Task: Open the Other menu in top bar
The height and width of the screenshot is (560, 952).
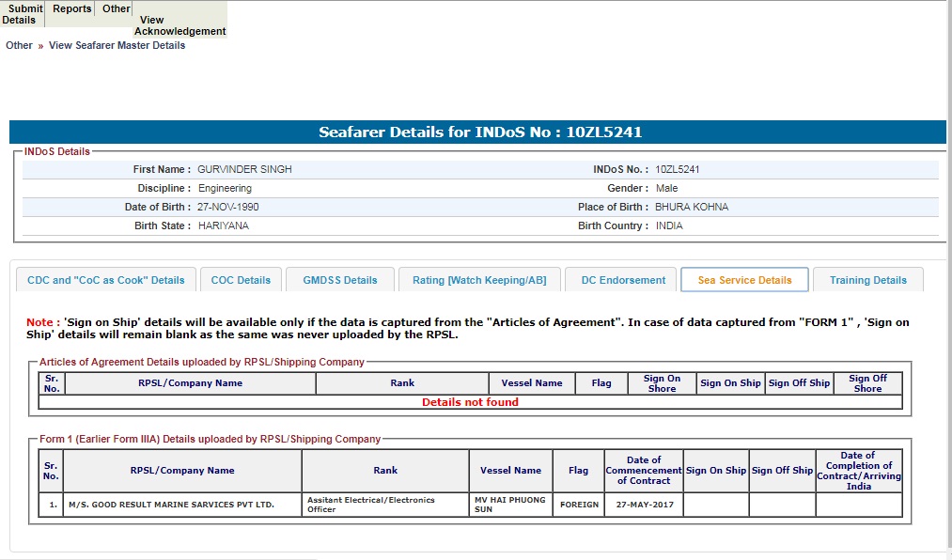Action: tap(117, 9)
